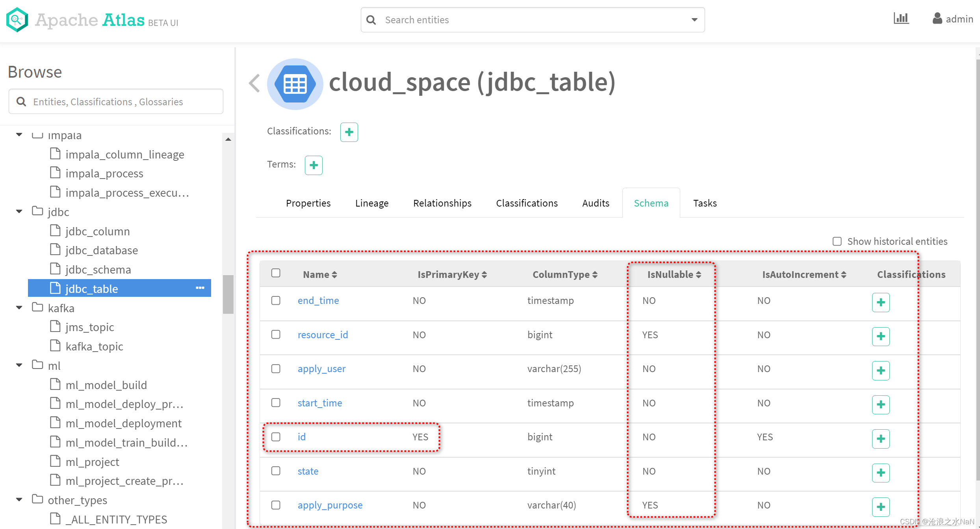Image resolution: width=980 pixels, height=529 pixels.
Task: Click the bar chart analytics icon
Action: [x=900, y=20]
